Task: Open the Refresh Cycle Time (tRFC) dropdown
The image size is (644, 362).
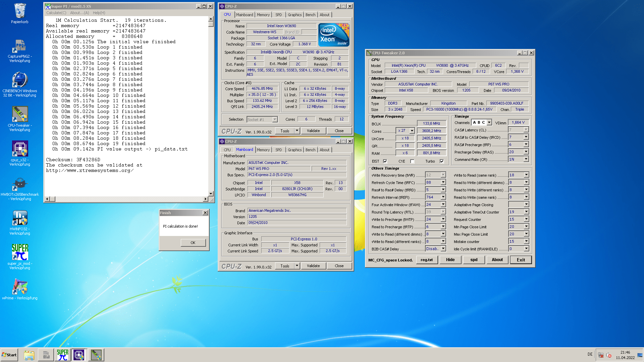Action: pos(443,182)
